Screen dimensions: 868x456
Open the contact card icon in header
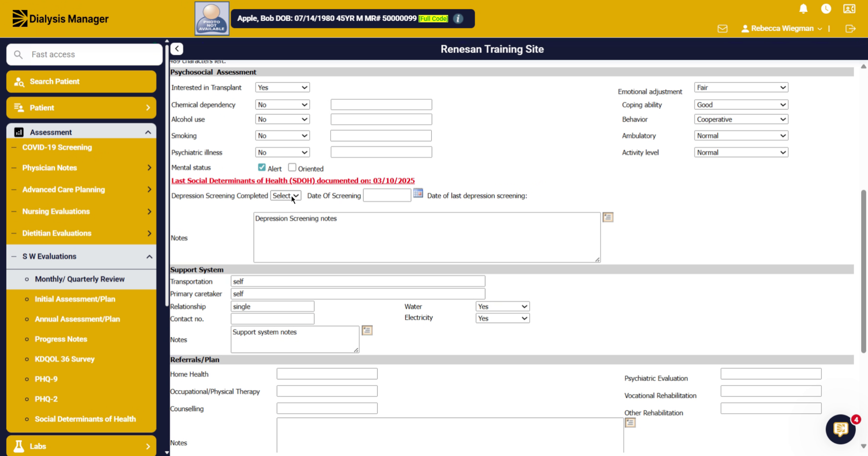[849, 9]
